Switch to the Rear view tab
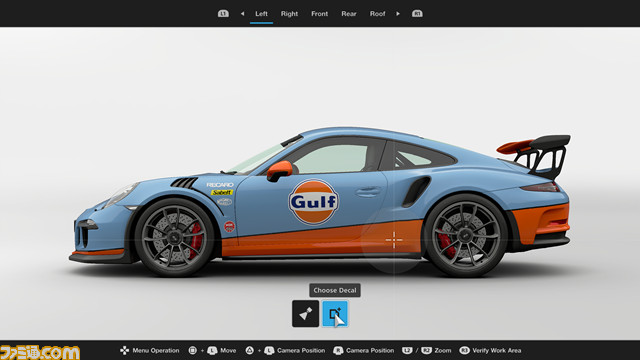 [x=349, y=13]
